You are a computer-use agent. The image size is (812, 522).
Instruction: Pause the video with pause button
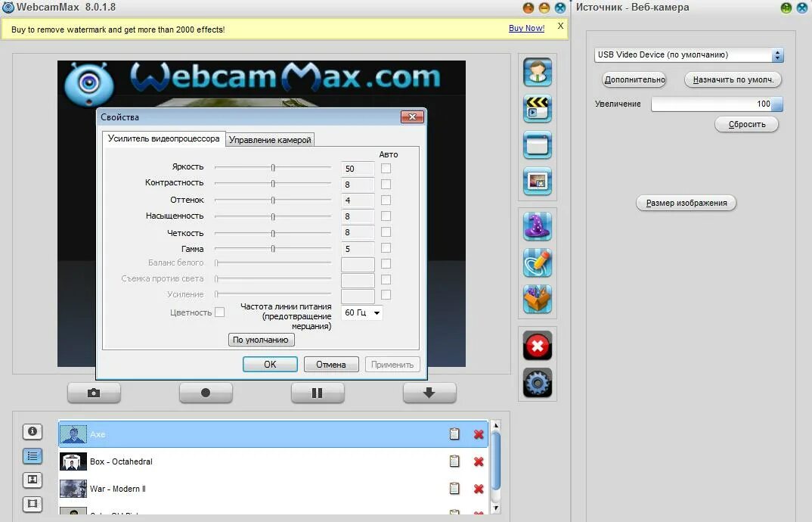[318, 393]
